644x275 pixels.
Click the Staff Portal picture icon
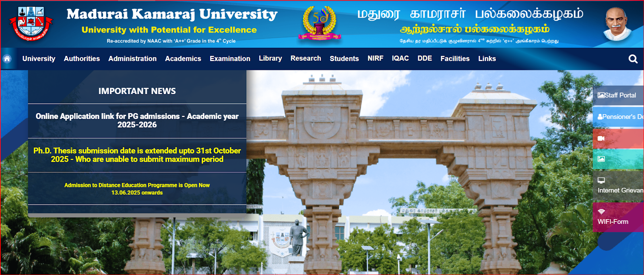(x=601, y=95)
